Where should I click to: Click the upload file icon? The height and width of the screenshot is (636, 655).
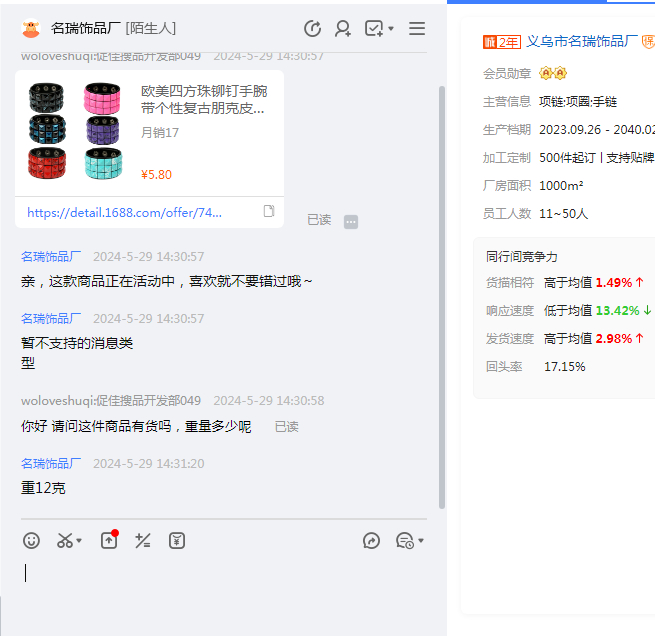tap(108, 541)
